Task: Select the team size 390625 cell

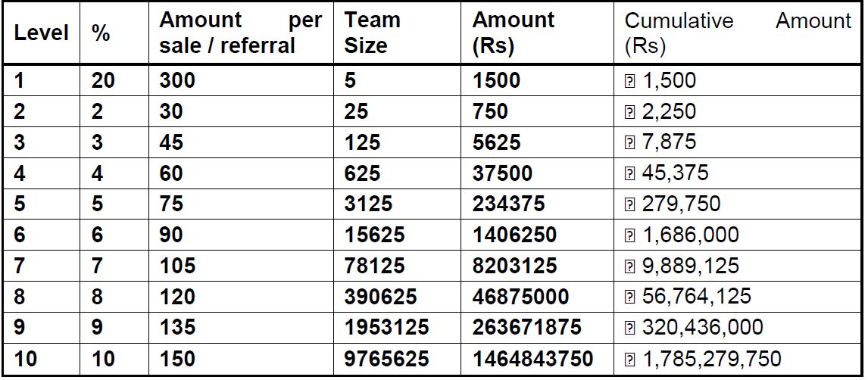Action: click(x=380, y=297)
